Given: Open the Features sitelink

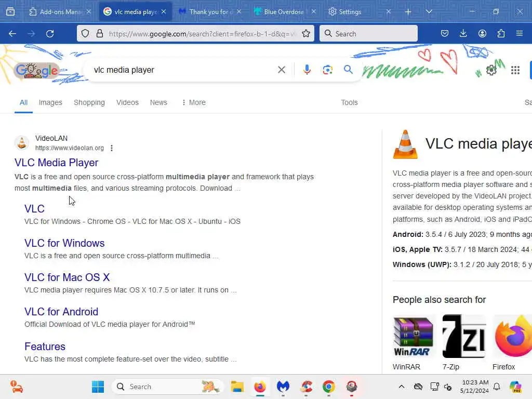Looking at the screenshot, I should 45,347.
